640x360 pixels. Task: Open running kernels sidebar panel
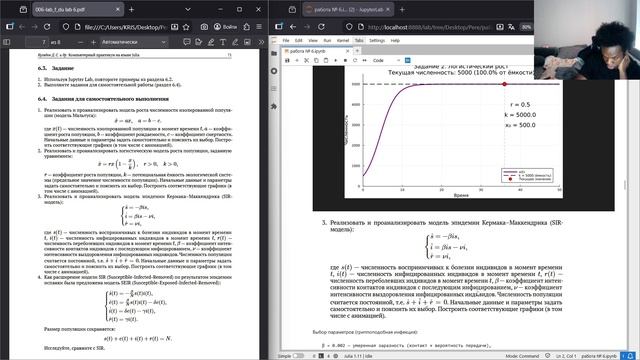274,71
